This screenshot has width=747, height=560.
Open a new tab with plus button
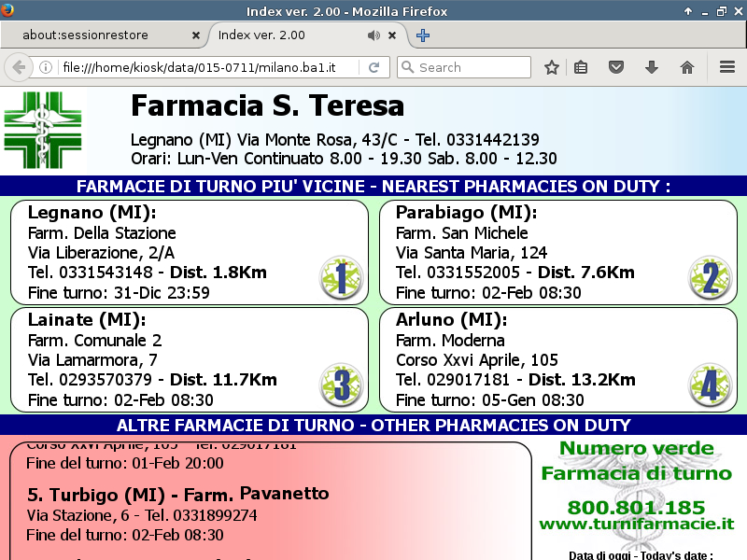pyautogui.click(x=423, y=35)
